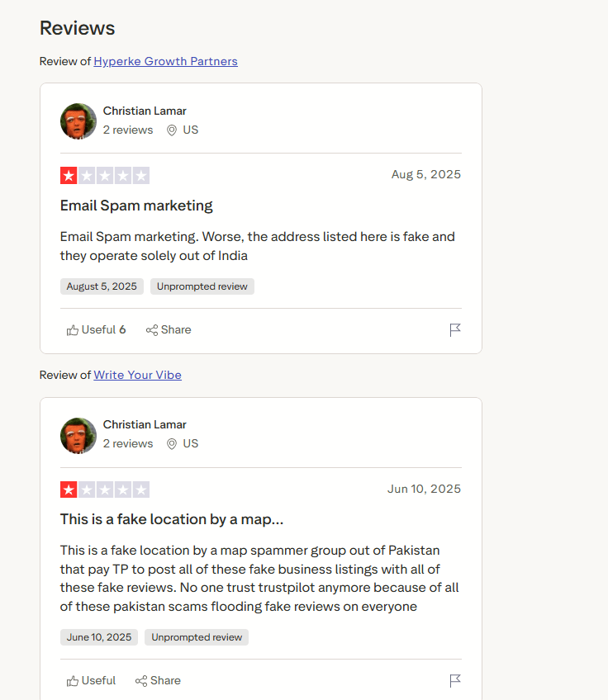Click the reviewer avatar in the Write Your Vibe review

coord(78,435)
